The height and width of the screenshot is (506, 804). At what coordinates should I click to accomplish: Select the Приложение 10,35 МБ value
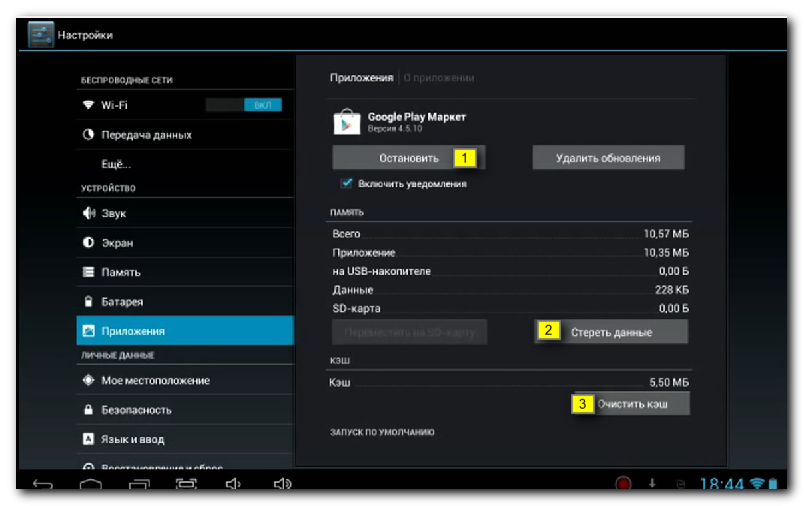pyautogui.click(x=666, y=253)
